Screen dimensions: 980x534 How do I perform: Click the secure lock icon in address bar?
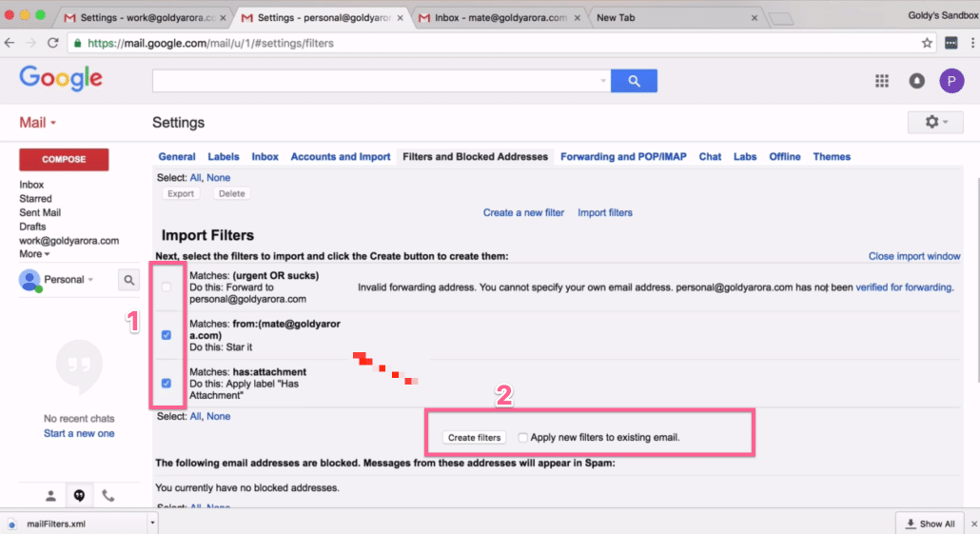(x=77, y=43)
